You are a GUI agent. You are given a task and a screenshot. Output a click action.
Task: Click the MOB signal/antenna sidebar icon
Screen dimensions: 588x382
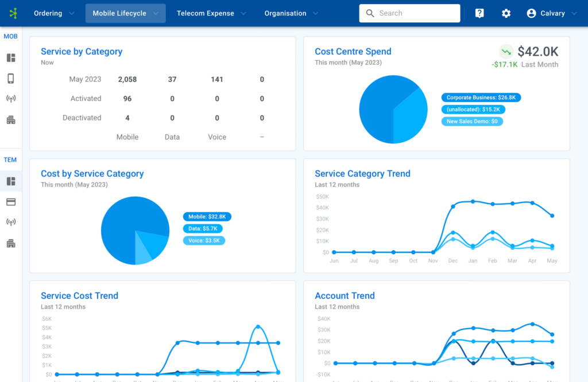(x=10, y=98)
